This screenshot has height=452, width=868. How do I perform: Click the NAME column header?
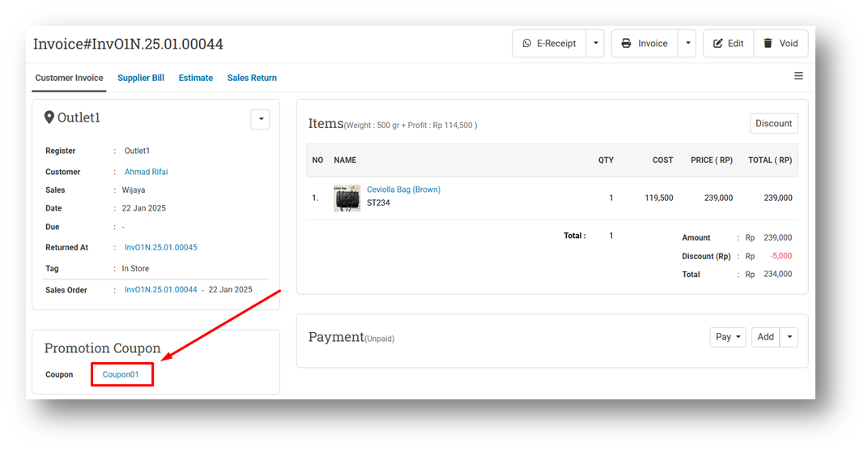click(345, 160)
